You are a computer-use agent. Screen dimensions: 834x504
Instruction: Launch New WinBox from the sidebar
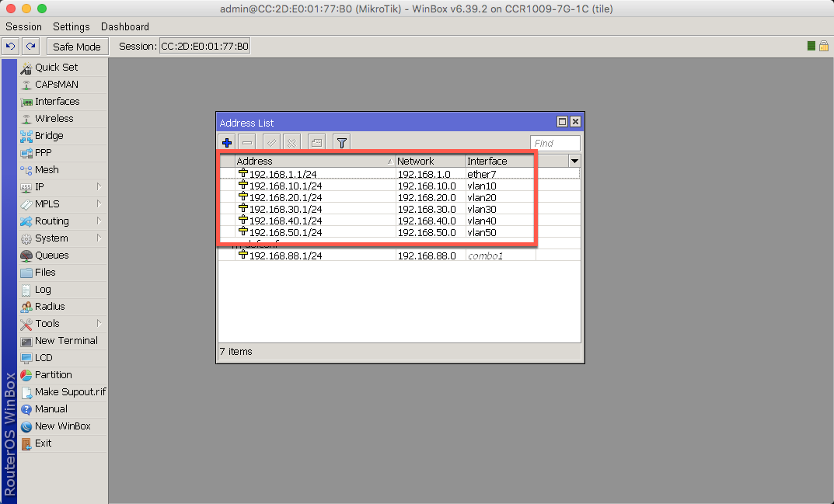pyautogui.click(x=63, y=426)
